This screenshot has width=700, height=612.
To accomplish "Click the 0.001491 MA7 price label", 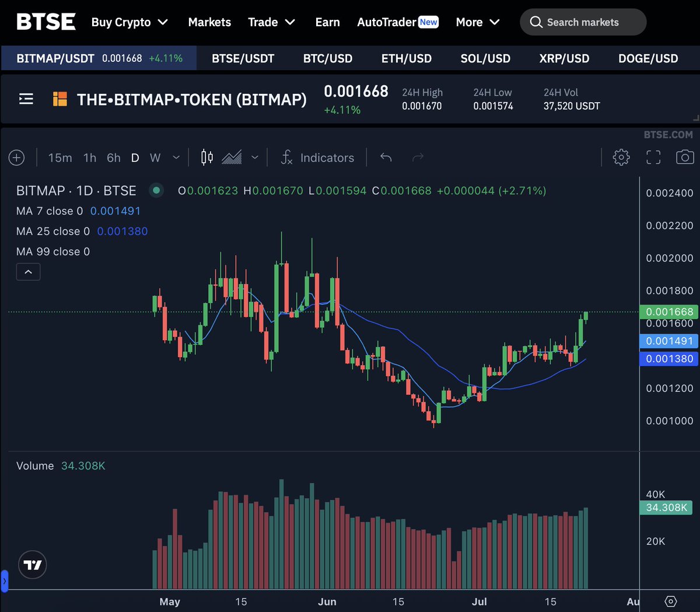I will pyautogui.click(x=669, y=341).
